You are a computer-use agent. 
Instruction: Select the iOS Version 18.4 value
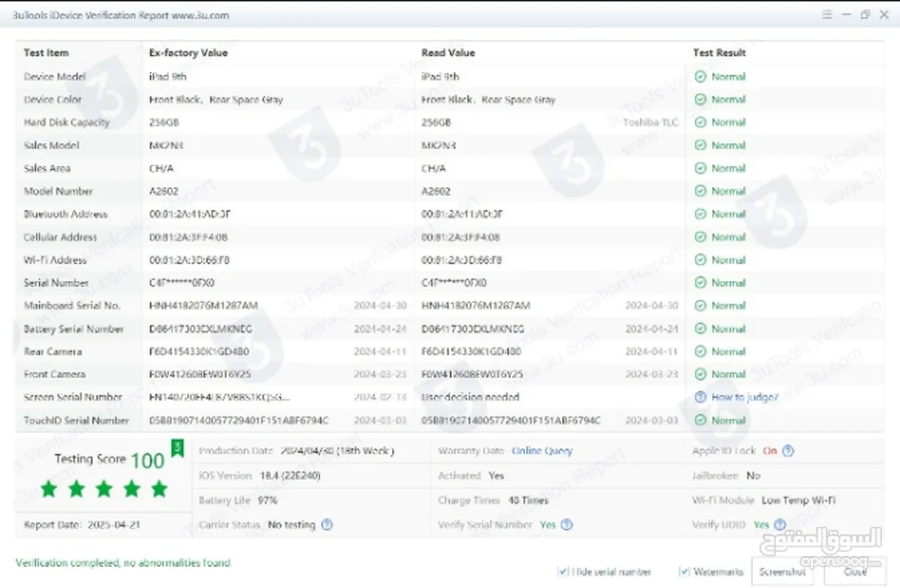290,476
